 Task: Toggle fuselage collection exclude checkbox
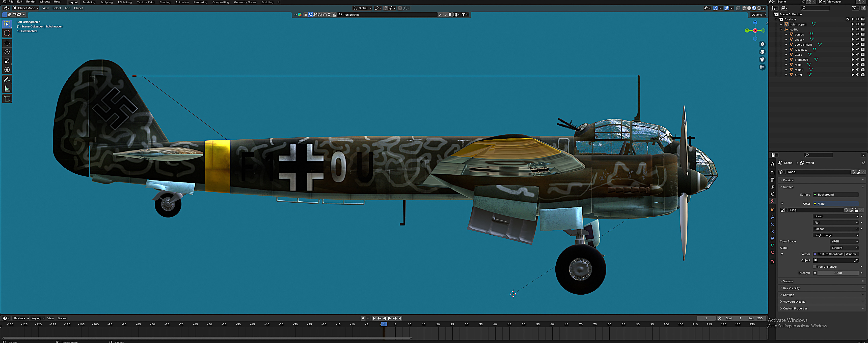pyautogui.click(x=848, y=19)
